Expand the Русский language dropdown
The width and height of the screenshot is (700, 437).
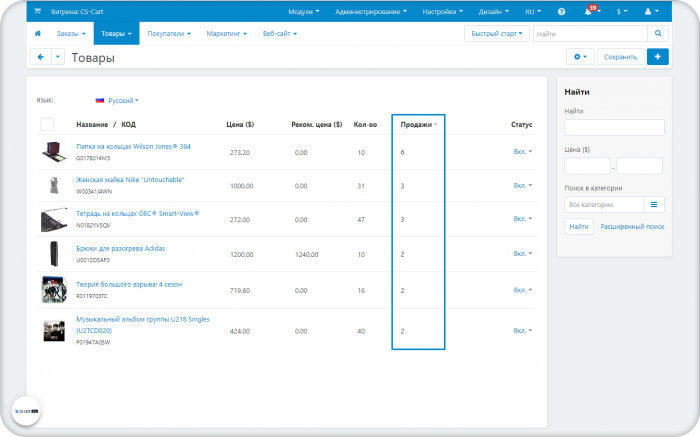coord(117,100)
